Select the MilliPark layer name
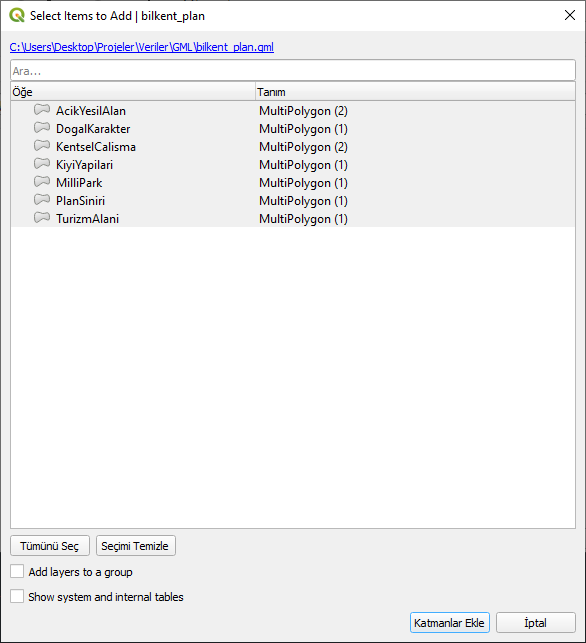The width and height of the screenshot is (586, 643). tap(79, 182)
